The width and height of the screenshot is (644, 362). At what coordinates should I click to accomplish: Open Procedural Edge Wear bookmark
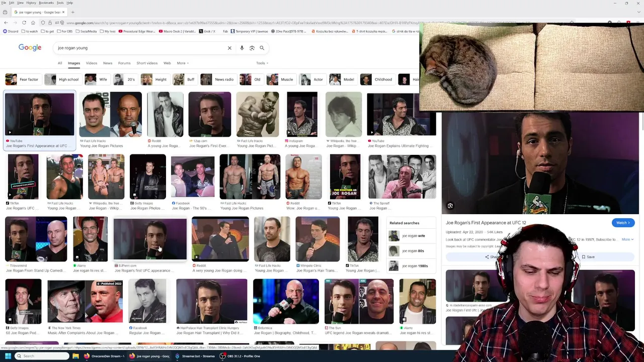pyautogui.click(x=137, y=31)
